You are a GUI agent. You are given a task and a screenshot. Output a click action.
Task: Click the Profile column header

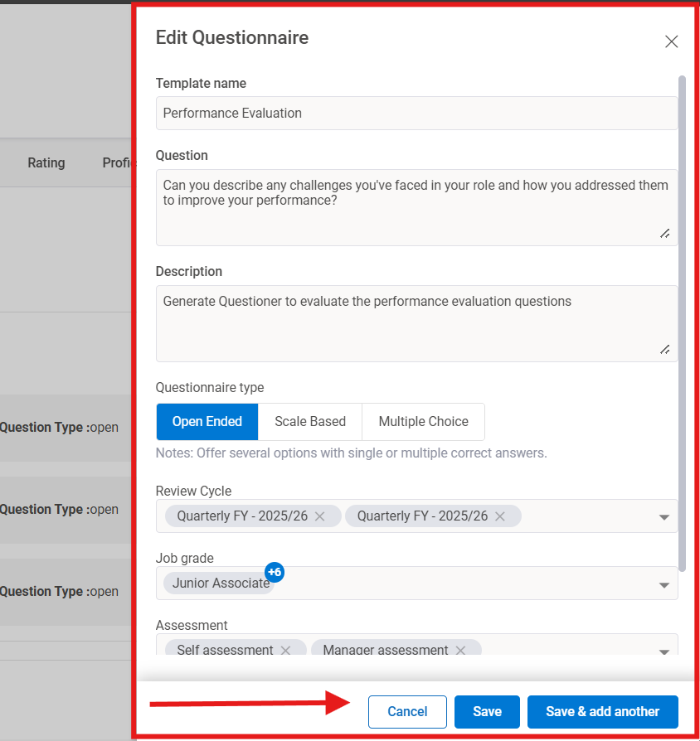click(x=118, y=162)
